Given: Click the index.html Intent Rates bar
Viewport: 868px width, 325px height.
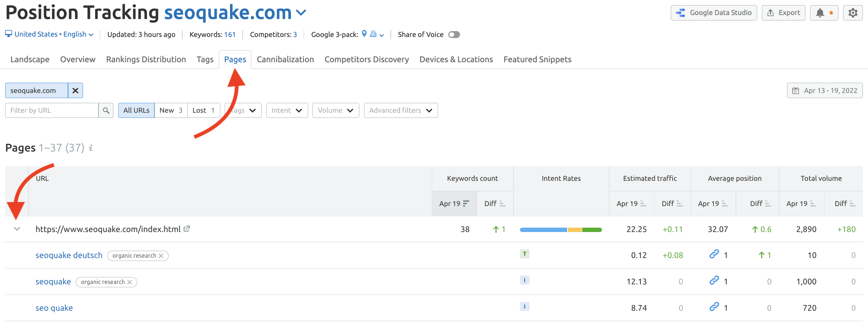Looking at the screenshot, I should [x=561, y=229].
